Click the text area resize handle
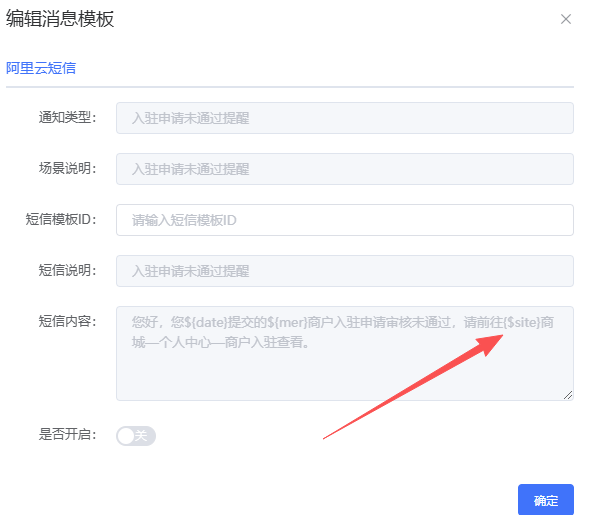Image resolution: width=589 pixels, height=515 pixels. click(568, 395)
